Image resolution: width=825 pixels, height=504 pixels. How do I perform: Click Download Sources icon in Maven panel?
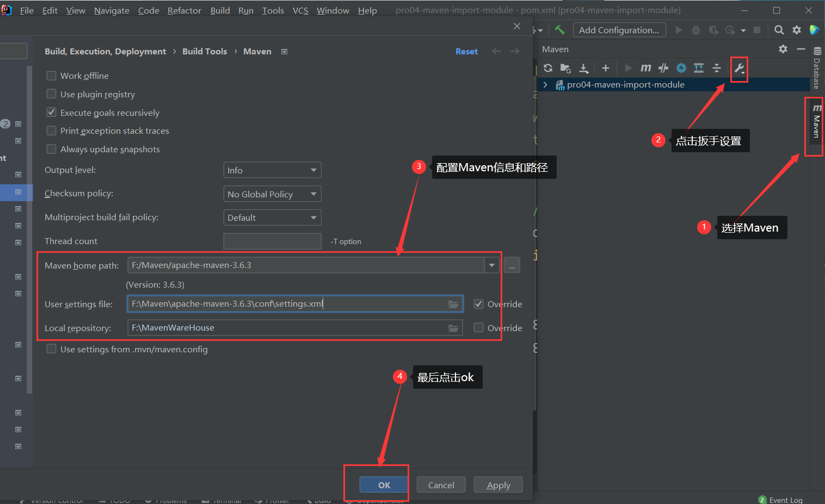584,68
